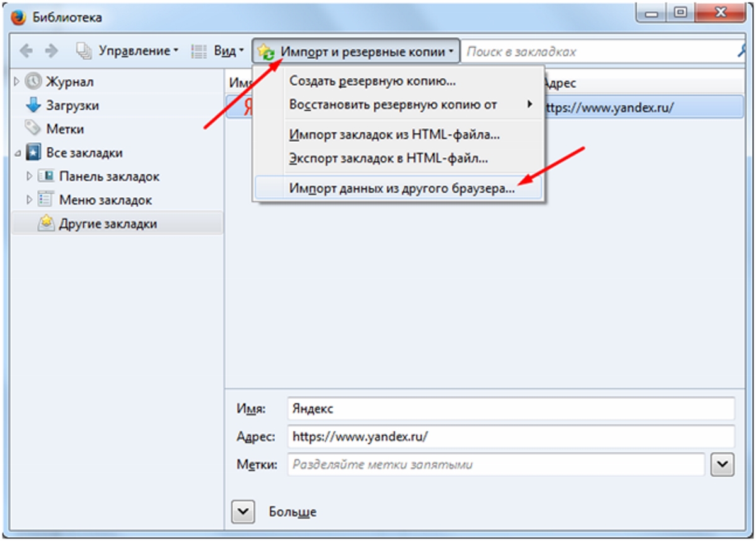756x541 pixels.
Task: Click the Другие закладки folder icon
Action: pyautogui.click(x=46, y=223)
